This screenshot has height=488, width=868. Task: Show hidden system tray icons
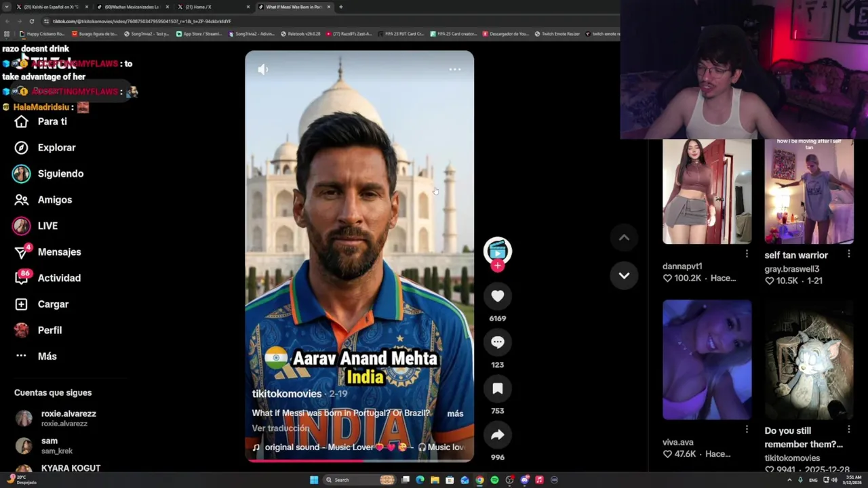790,480
